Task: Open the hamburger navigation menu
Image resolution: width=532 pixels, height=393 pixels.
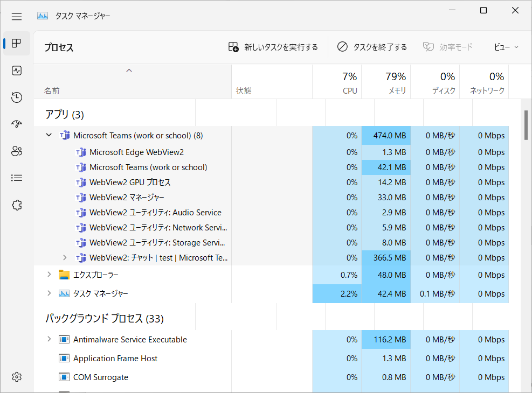Action: point(17,16)
